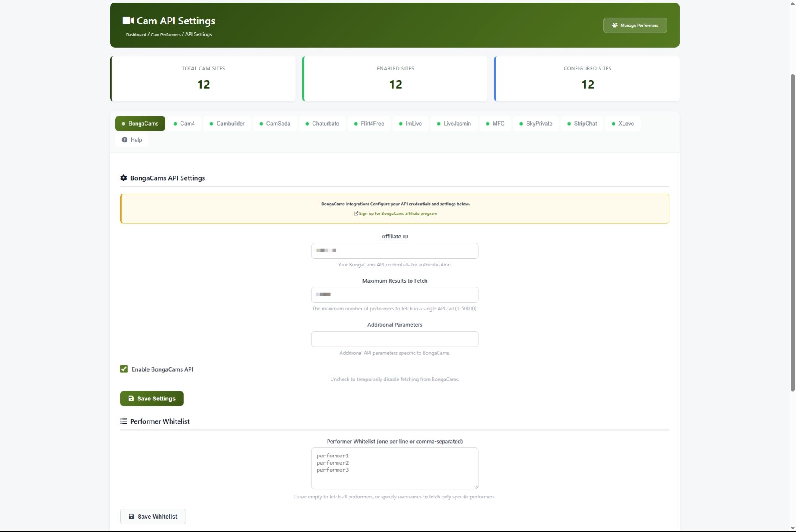Click the floppy disk icon on Save Whitelist
The image size is (796, 532).
coord(132,517)
